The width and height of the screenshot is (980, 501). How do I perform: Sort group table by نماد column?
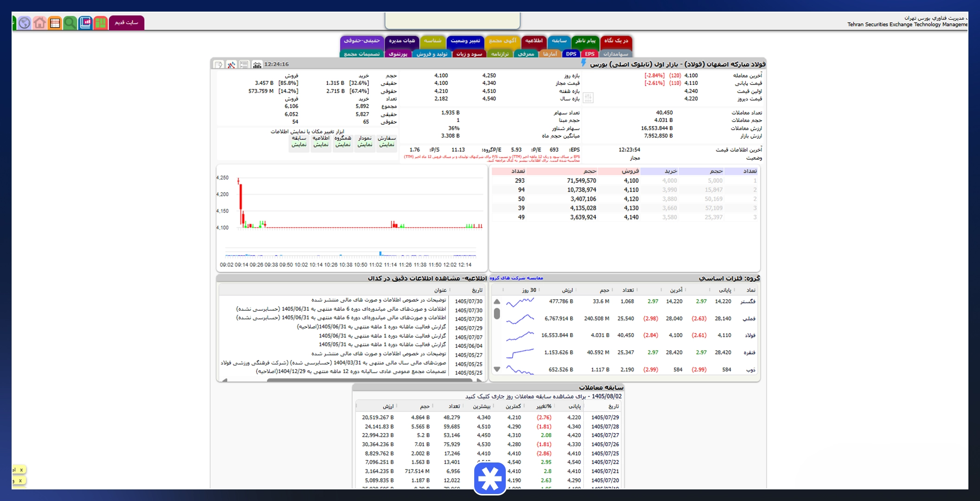[751, 290]
